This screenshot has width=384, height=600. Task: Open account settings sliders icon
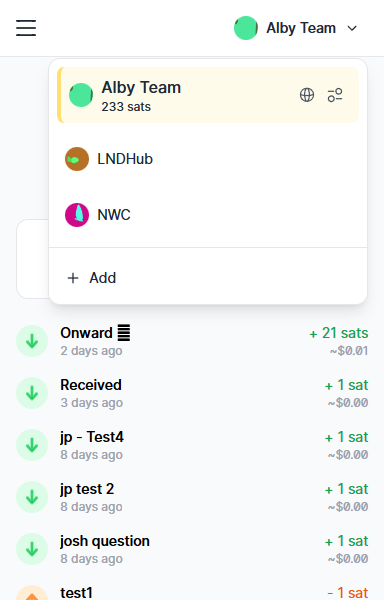pos(335,95)
